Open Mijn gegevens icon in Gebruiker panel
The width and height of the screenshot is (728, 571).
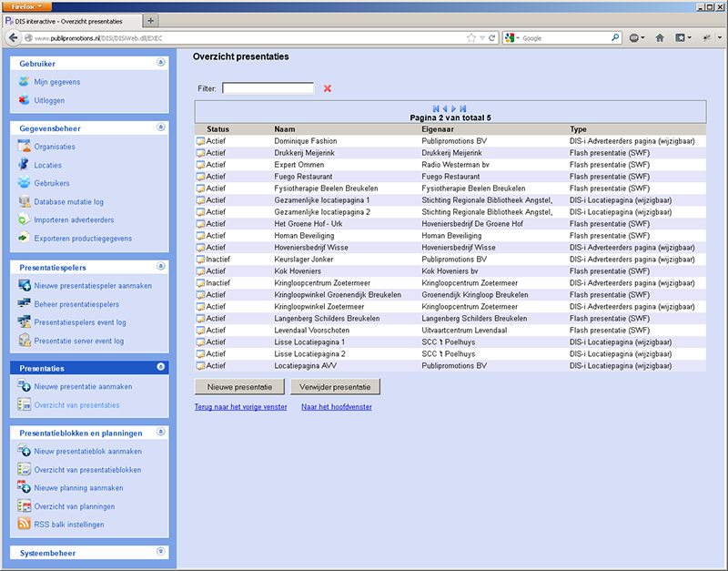(x=24, y=81)
